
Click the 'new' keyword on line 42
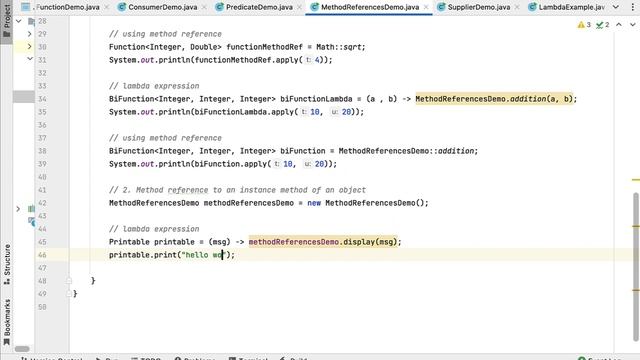(x=314, y=203)
